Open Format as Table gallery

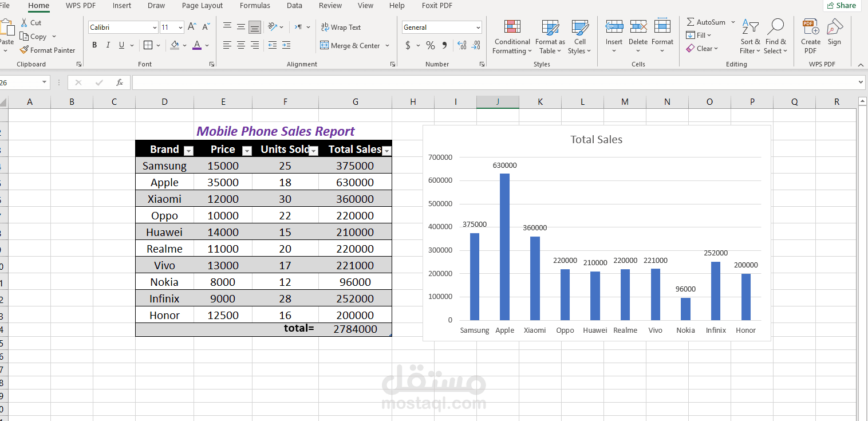pyautogui.click(x=550, y=37)
